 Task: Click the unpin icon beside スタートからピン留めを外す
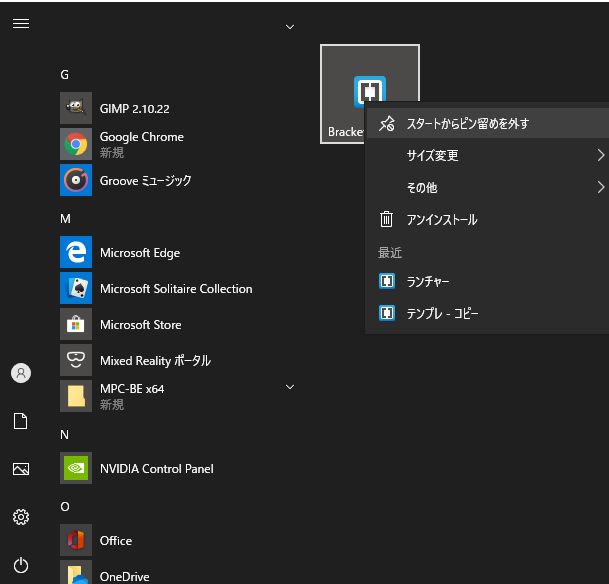pyautogui.click(x=387, y=123)
